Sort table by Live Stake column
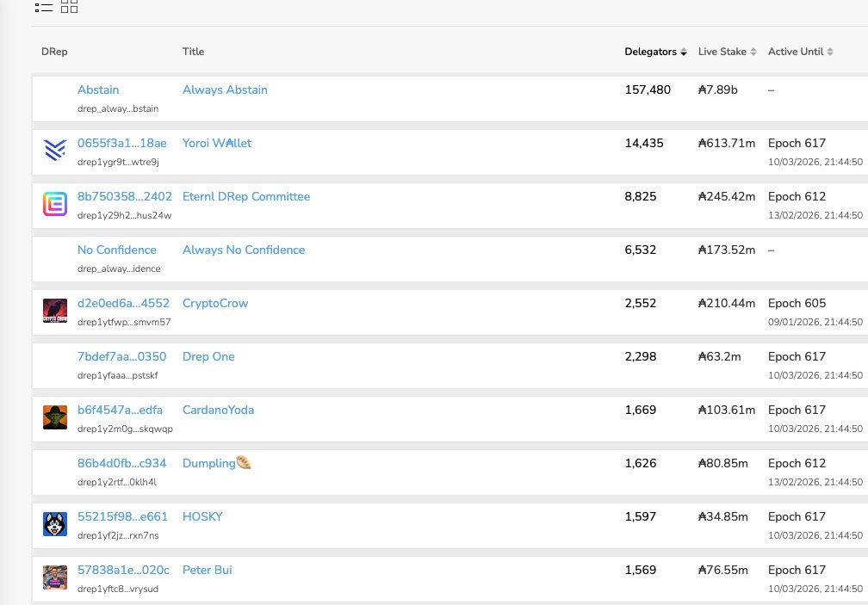This screenshot has height=605, width=868. 727,52
